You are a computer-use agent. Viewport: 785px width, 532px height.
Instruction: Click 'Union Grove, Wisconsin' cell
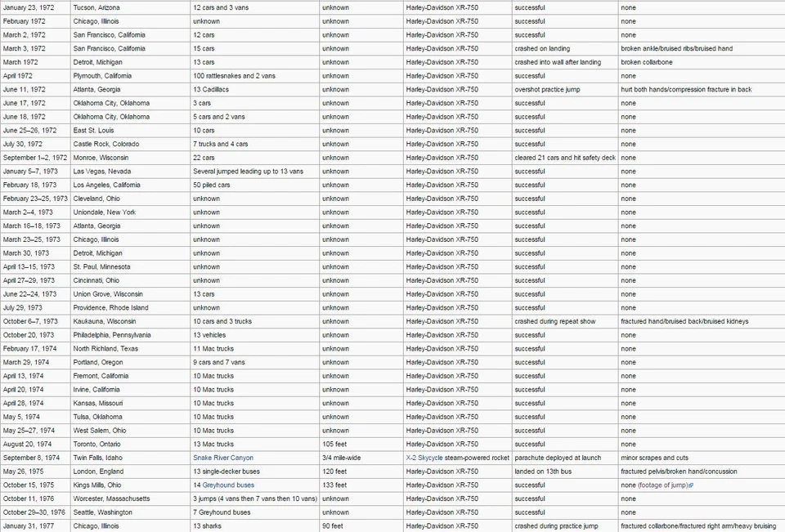coord(130,294)
